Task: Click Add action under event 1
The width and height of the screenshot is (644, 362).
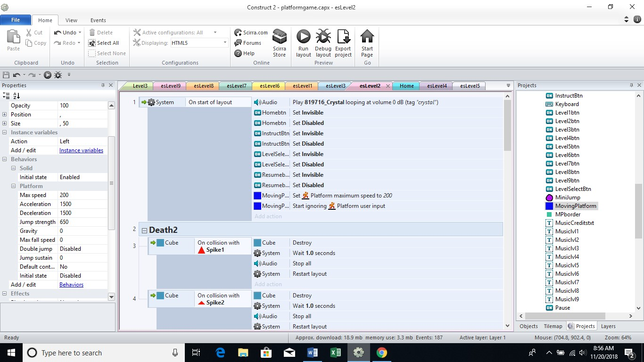Action: (x=268, y=216)
